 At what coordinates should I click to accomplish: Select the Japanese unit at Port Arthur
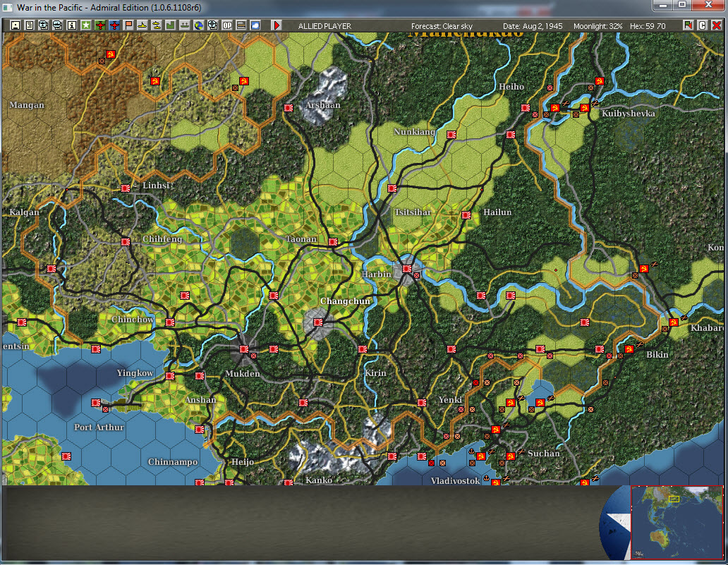(x=96, y=402)
